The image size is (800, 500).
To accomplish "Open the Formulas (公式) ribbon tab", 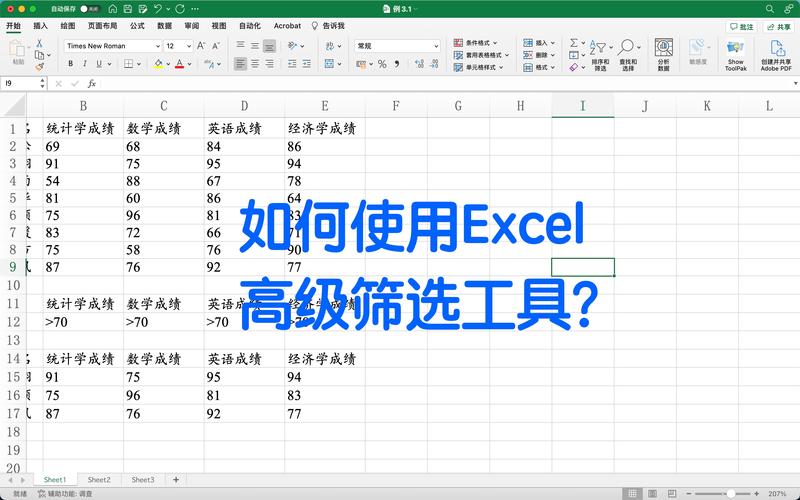I will click(137, 26).
